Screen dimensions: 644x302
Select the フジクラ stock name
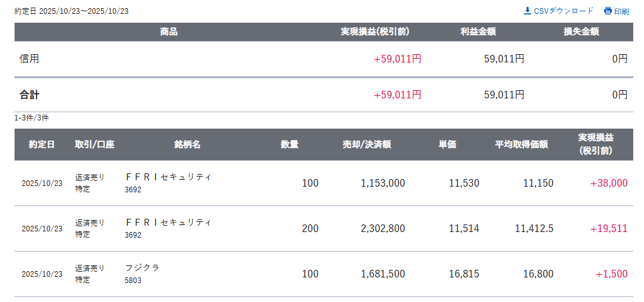[x=143, y=268]
